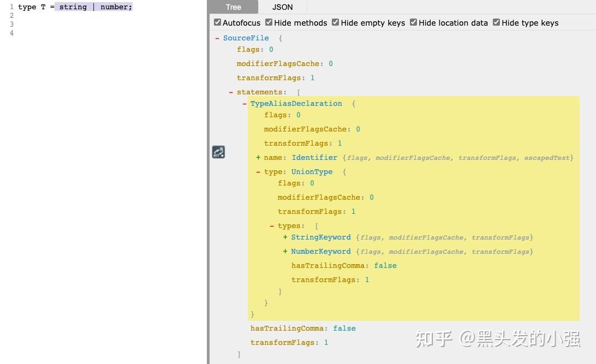Click line number 1 in the editor gutter

(x=11, y=7)
